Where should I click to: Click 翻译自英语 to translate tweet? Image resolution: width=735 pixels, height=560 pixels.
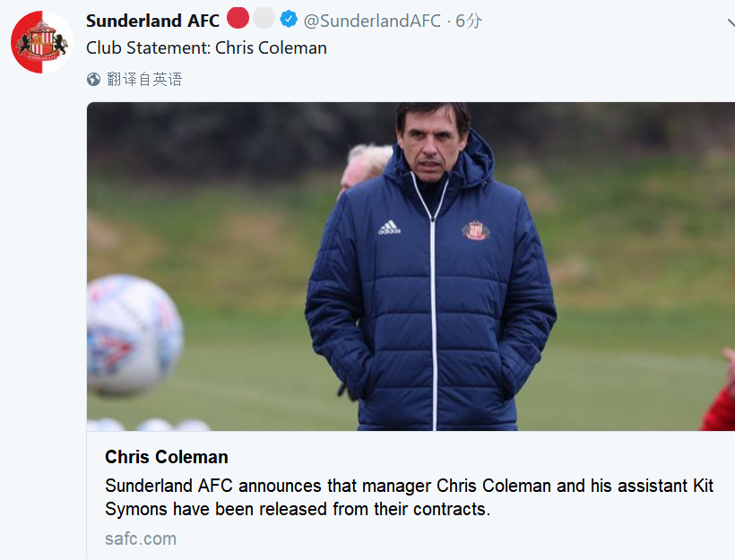click(144, 79)
